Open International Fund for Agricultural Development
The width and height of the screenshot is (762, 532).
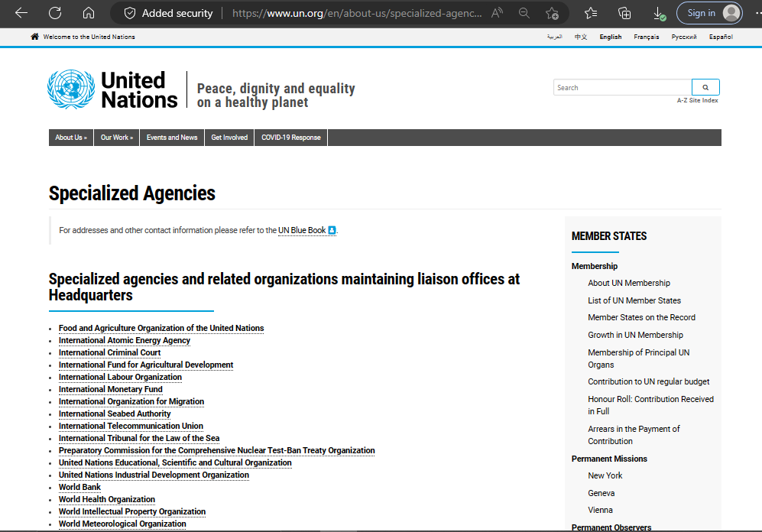(146, 365)
